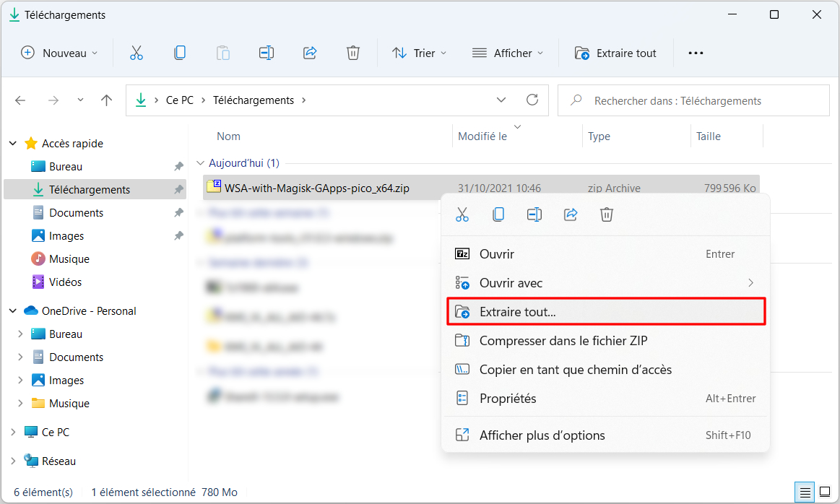Open Propriétés from the context menu
The image size is (840, 504).
(605, 399)
